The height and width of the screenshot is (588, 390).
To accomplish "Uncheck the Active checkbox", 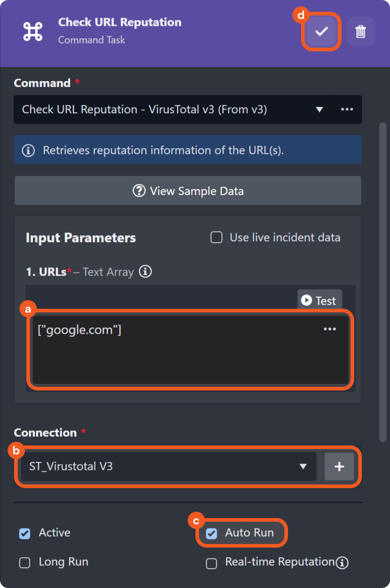I will click(x=24, y=534).
